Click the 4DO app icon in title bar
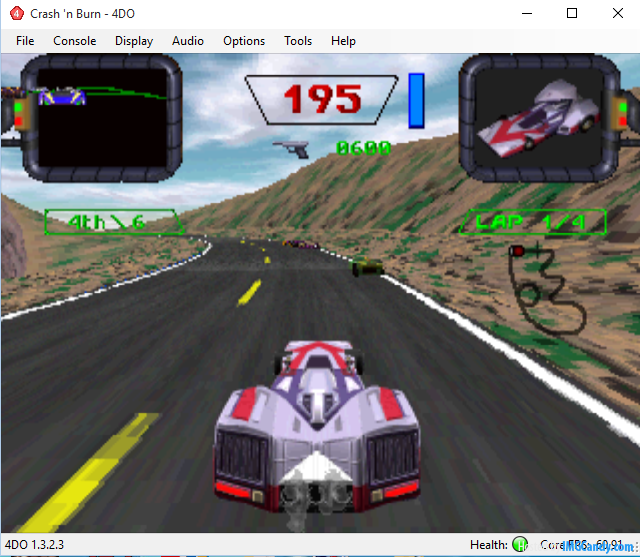The height and width of the screenshot is (557, 640). click(17, 13)
